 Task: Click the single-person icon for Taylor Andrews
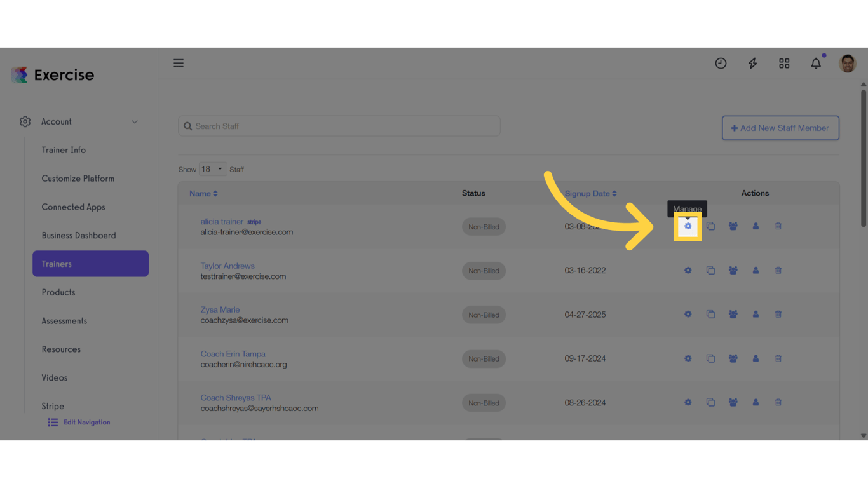[x=756, y=270]
